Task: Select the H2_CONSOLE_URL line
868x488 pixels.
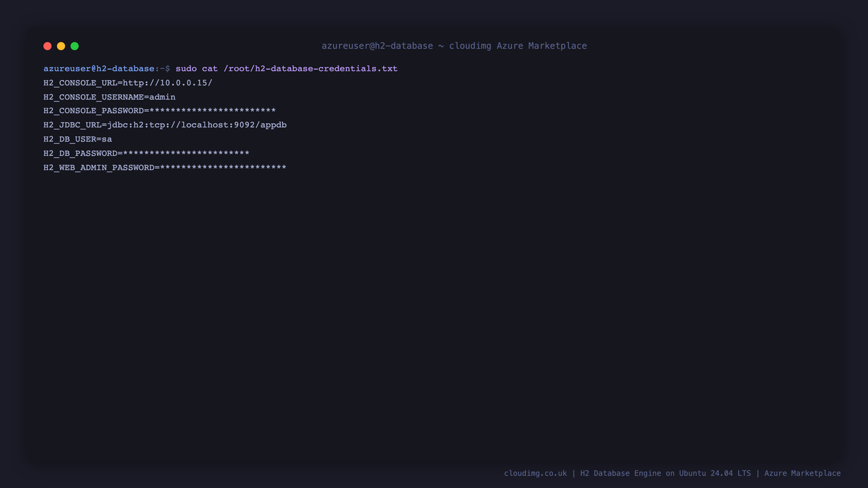Action: (127, 83)
